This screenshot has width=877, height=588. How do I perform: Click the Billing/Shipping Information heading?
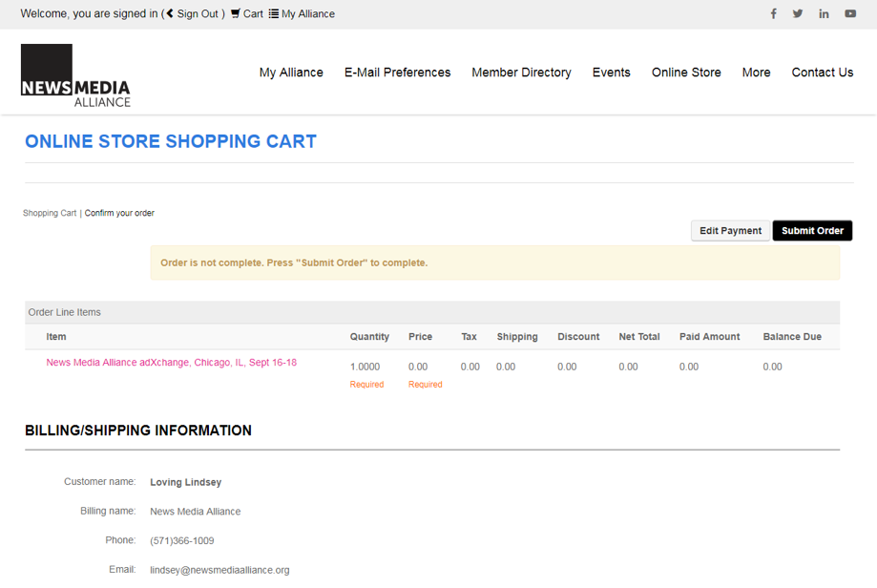(138, 430)
